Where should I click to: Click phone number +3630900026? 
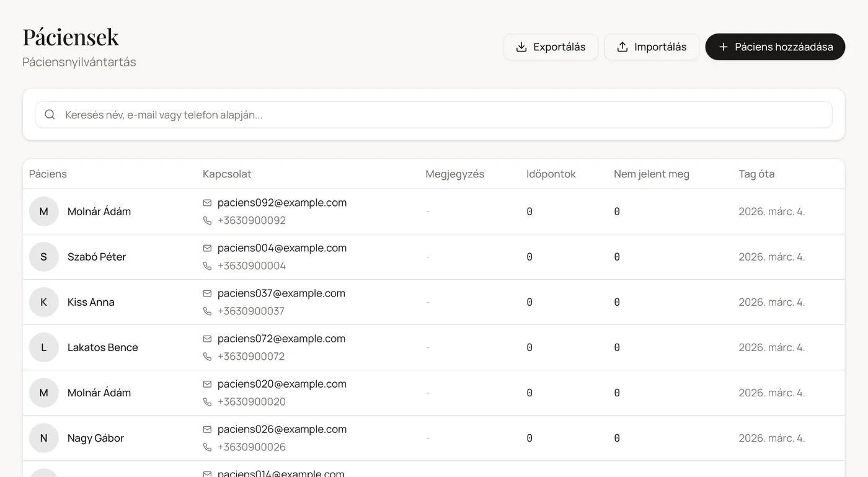pyautogui.click(x=252, y=447)
